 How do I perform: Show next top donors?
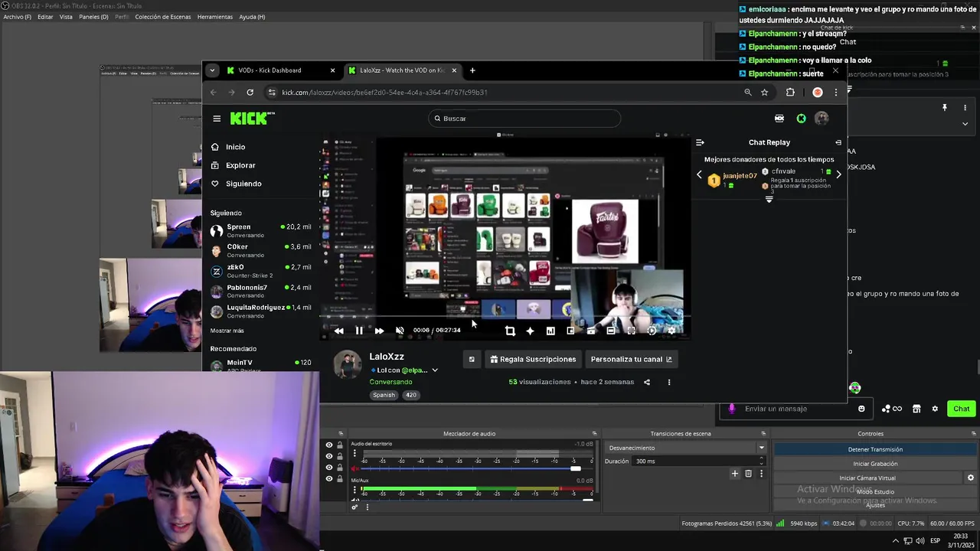click(838, 175)
